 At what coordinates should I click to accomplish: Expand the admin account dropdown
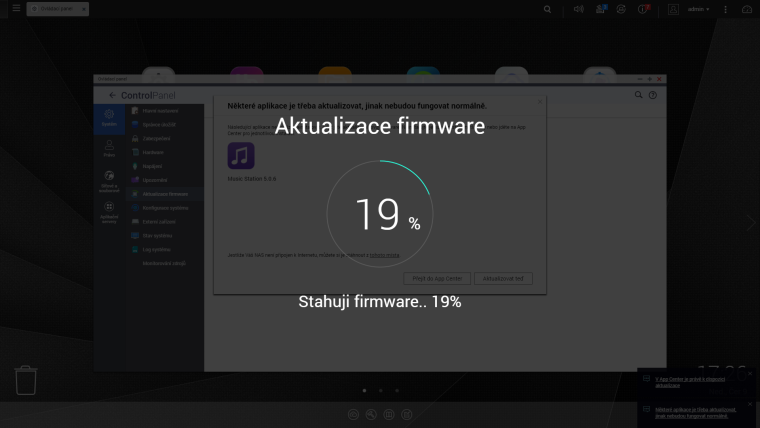(x=698, y=9)
